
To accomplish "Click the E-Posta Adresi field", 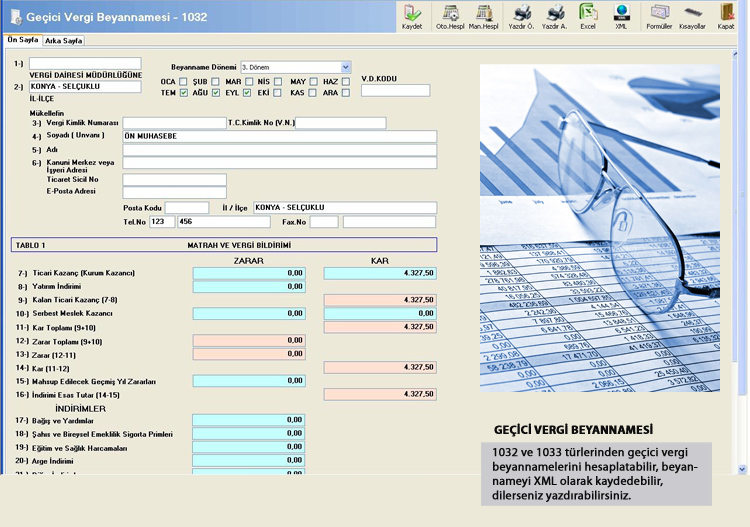I will 174,193.
